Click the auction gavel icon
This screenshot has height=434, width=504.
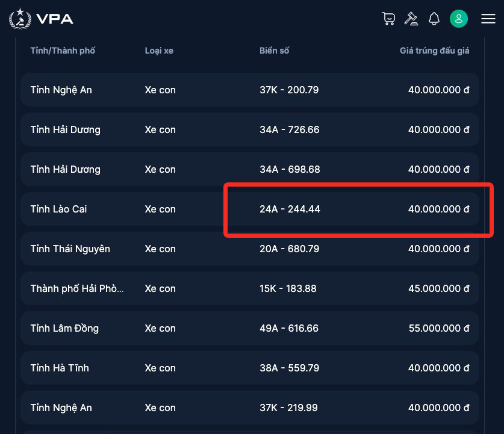[411, 19]
